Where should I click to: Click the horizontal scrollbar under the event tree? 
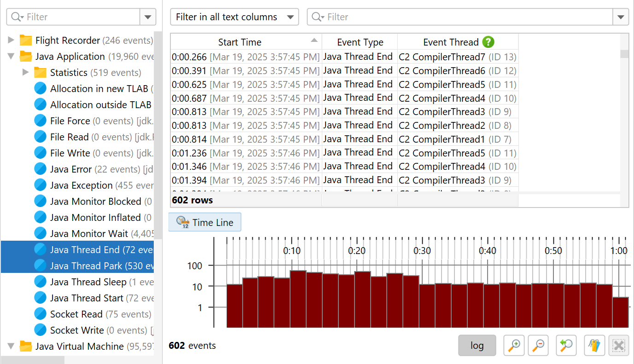(33, 360)
